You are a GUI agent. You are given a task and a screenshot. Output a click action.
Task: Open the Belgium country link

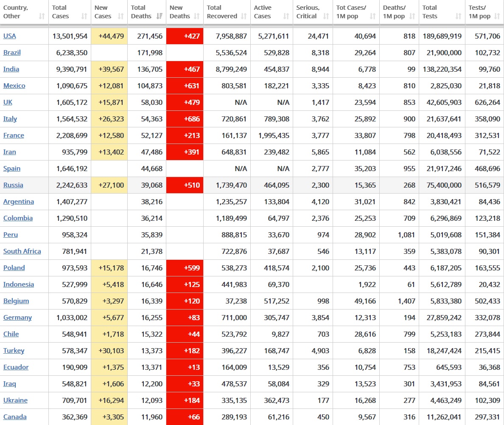(x=16, y=301)
